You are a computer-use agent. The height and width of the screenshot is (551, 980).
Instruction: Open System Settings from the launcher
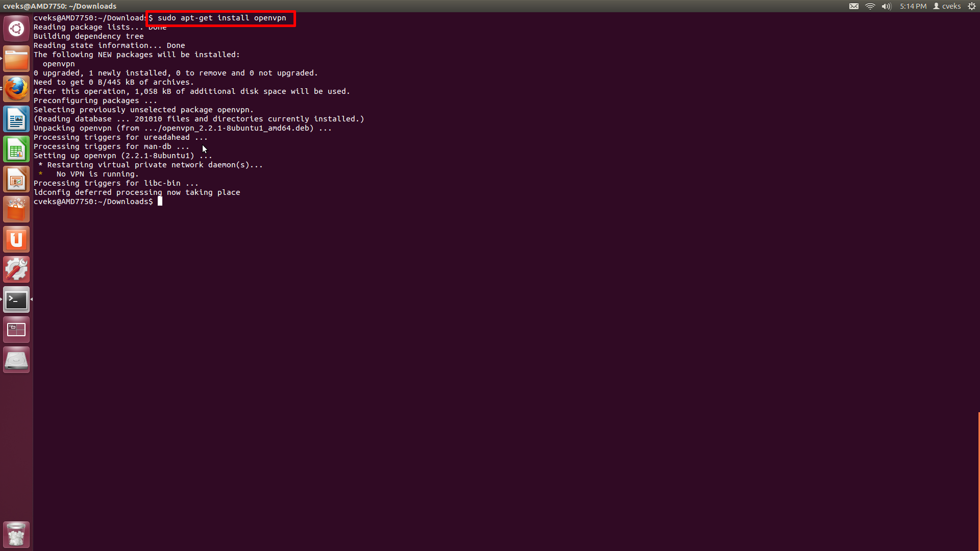[16, 269]
